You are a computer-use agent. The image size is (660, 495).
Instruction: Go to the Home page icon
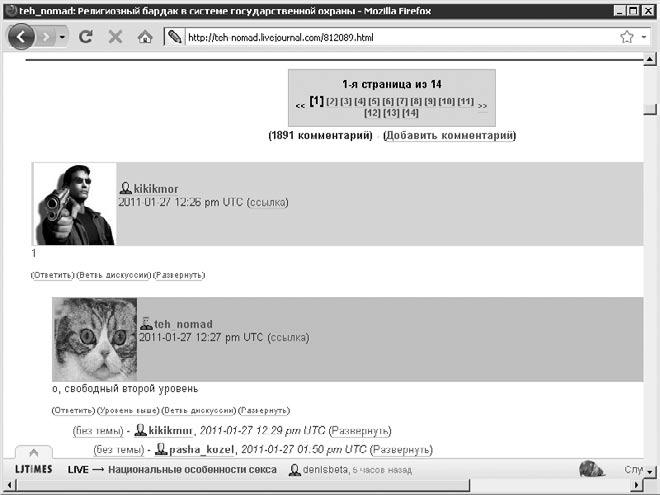click(144, 36)
